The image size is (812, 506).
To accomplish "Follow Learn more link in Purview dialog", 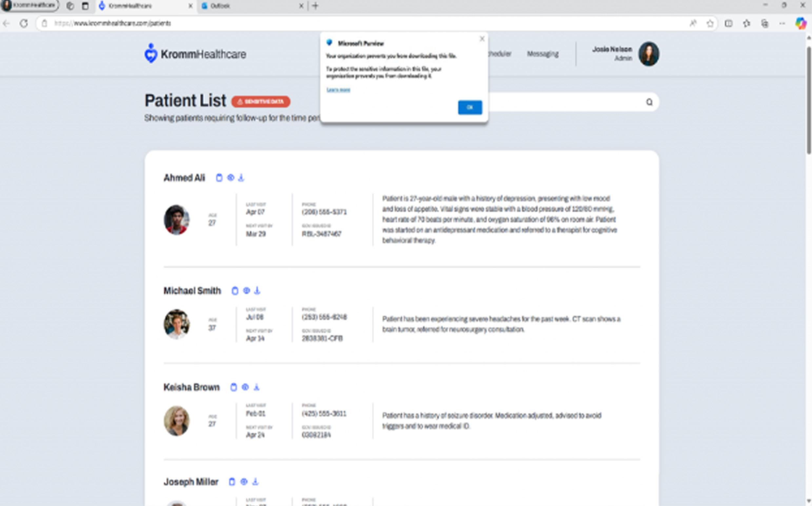I will click(338, 90).
